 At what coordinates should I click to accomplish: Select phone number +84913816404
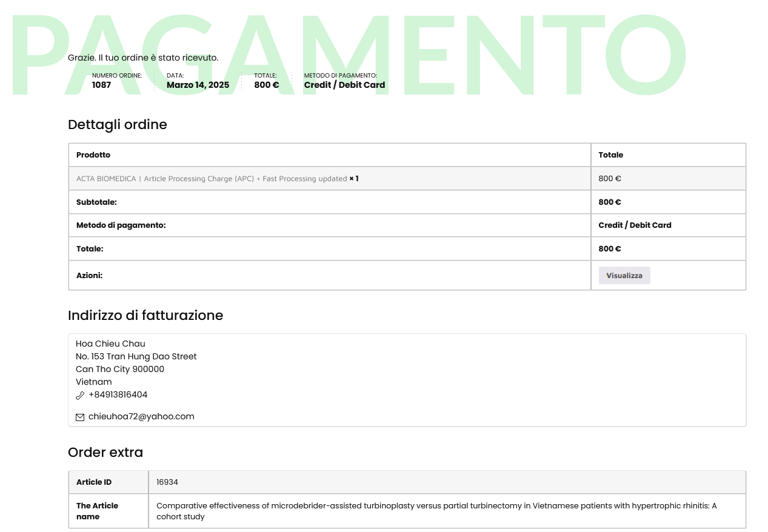coord(118,394)
